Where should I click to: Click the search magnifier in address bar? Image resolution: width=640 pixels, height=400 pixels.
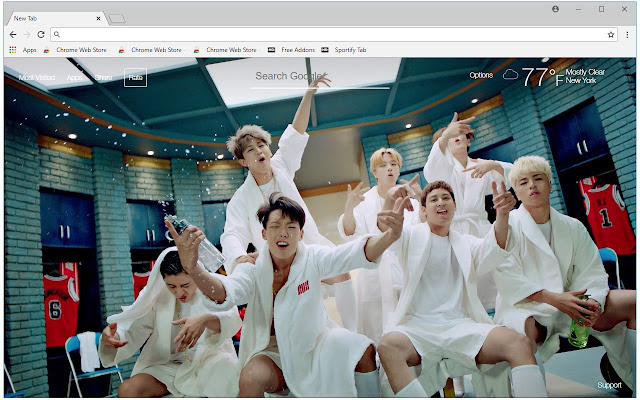pyautogui.click(x=57, y=35)
